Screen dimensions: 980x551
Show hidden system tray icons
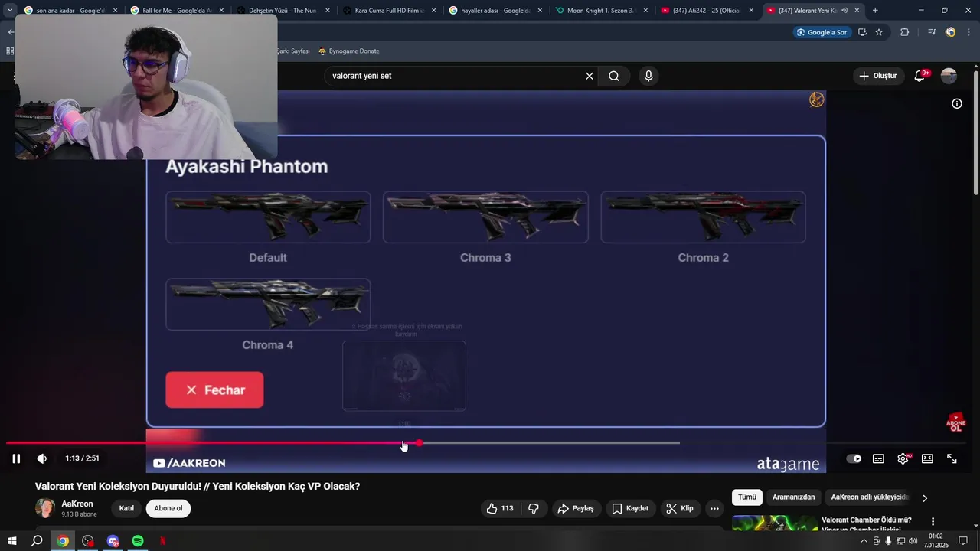click(864, 541)
